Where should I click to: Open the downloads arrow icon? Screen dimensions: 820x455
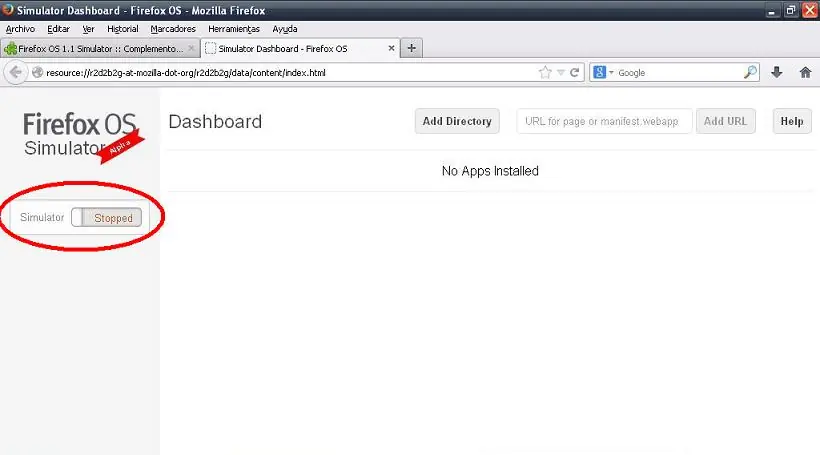pyautogui.click(x=777, y=72)
